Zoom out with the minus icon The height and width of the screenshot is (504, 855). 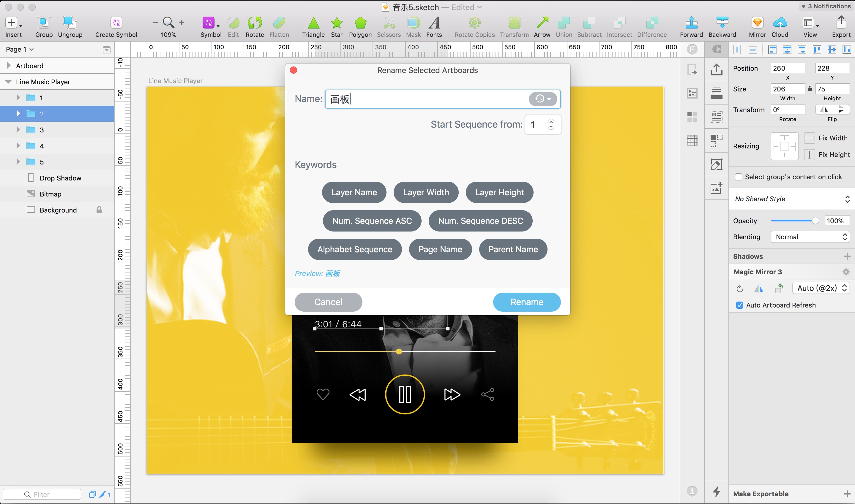(155, 23)
